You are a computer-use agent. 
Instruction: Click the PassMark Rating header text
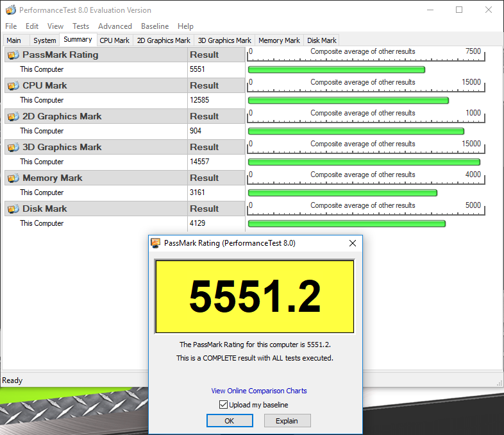60,55
